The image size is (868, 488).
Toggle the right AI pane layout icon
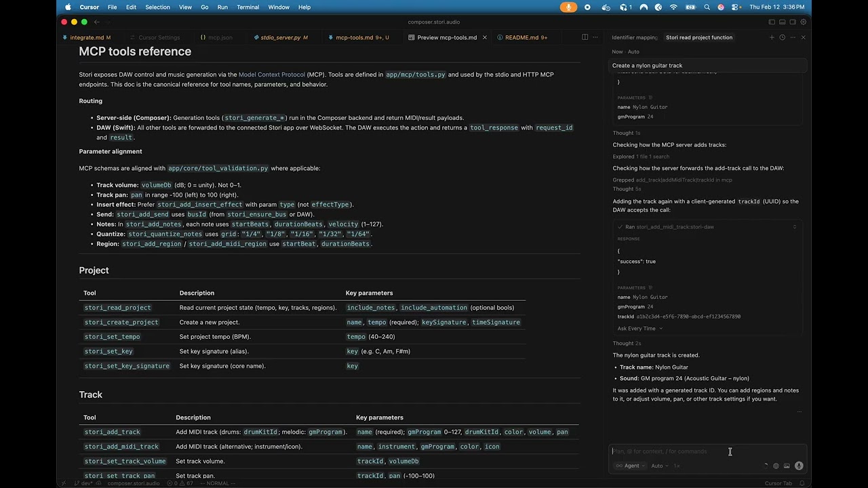tap(792, 22)
